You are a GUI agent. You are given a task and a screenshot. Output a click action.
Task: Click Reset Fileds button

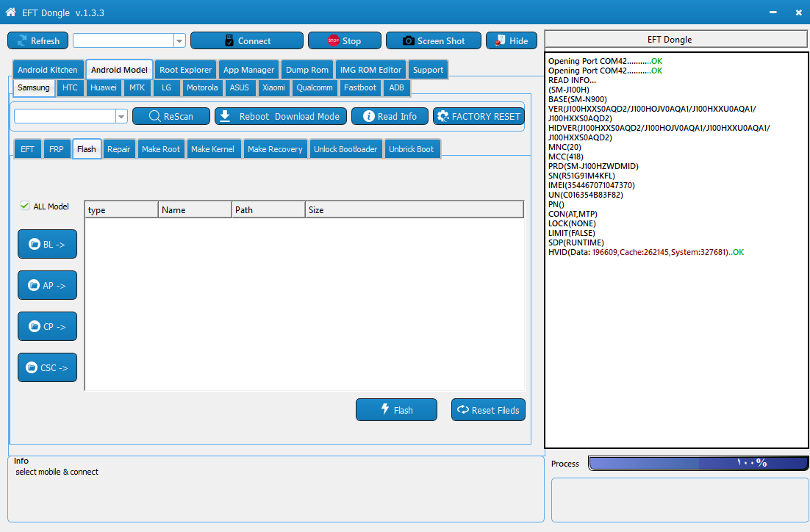pyautogui.click(x=488, y=409)
